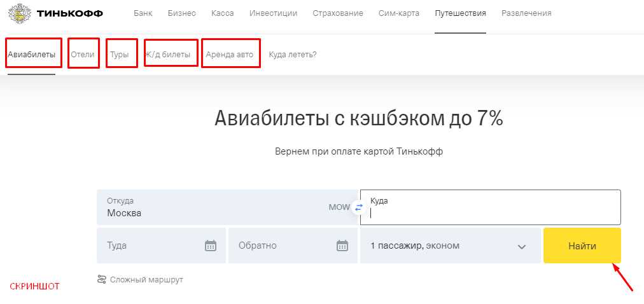Open calendar icon in Туда field
Screen dimensions: 644x304
[211, 245]
